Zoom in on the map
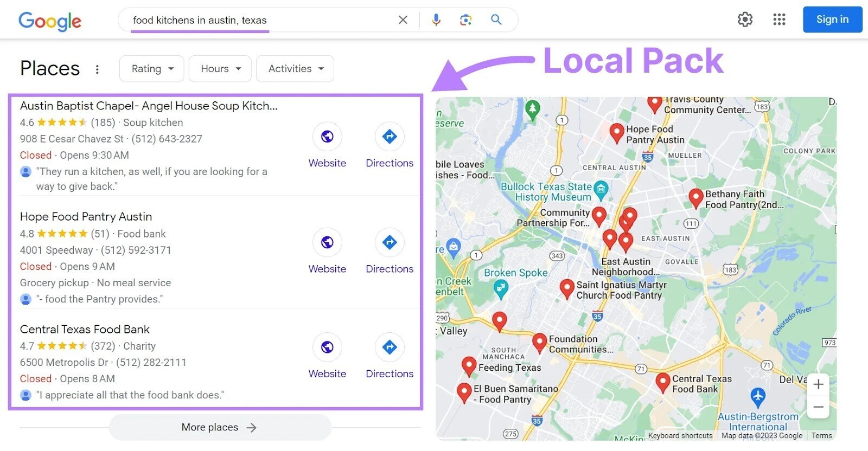 (818, 385)
